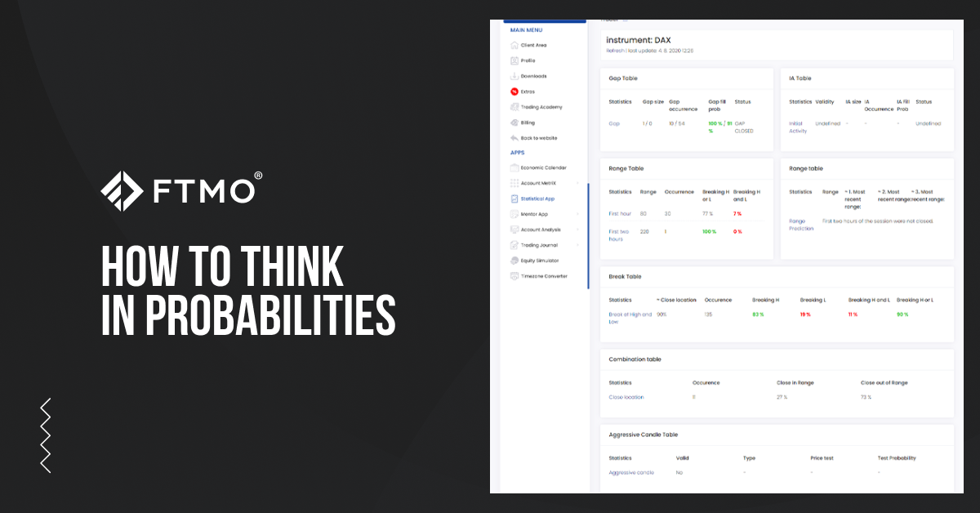Open the Equity Simulator icon
This screenshot has width=980, height=513.
click(515, 260)
